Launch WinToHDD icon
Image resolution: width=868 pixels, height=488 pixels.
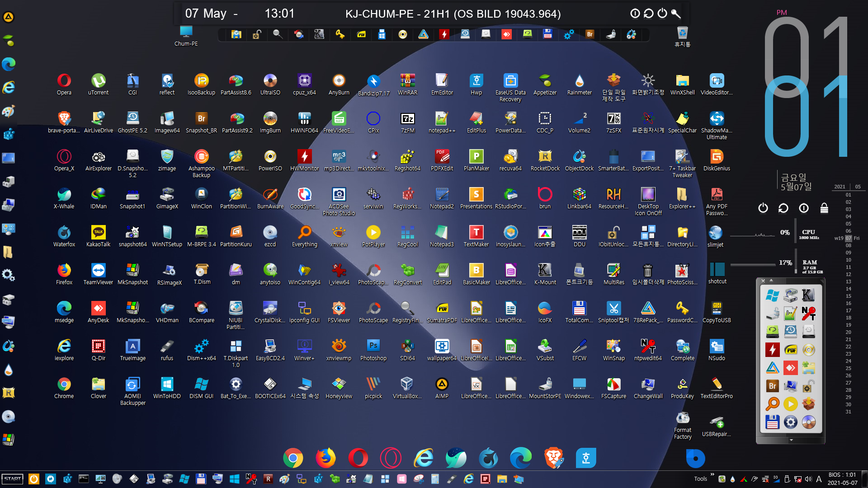[x=167, y=388]
